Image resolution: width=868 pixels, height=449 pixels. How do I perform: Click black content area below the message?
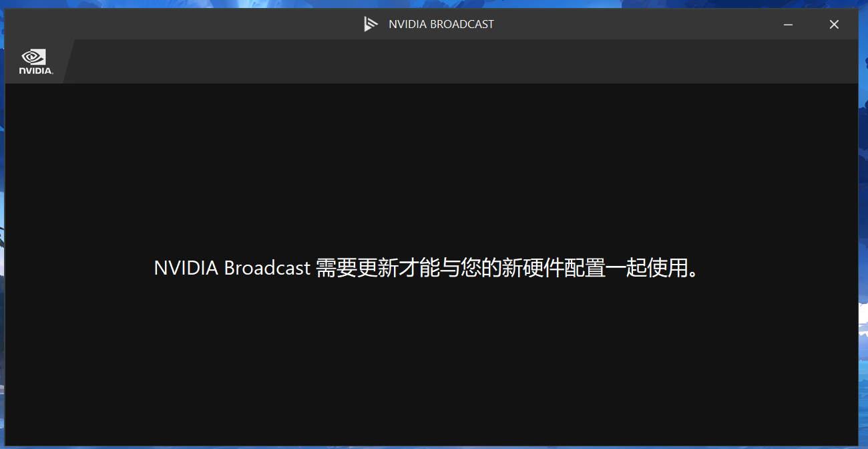click(427, 361)
